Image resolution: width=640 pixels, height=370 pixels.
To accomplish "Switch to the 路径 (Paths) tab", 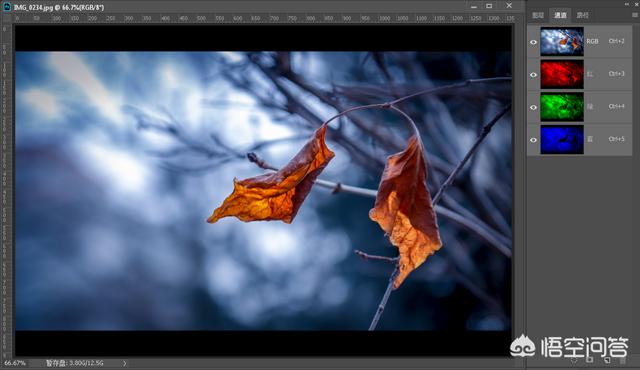I will (x=582, y=16).
